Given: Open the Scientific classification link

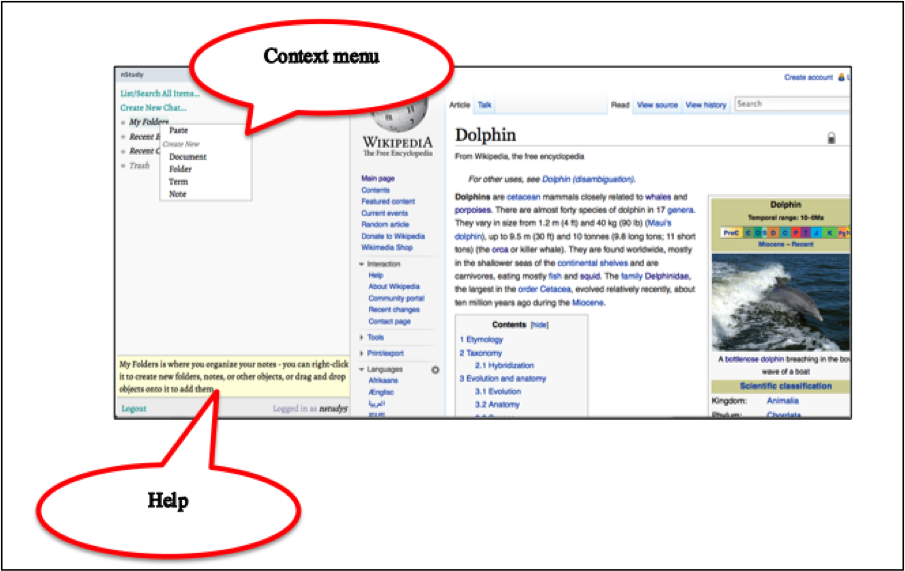Looking at the screenshot, I should point(786,386).
